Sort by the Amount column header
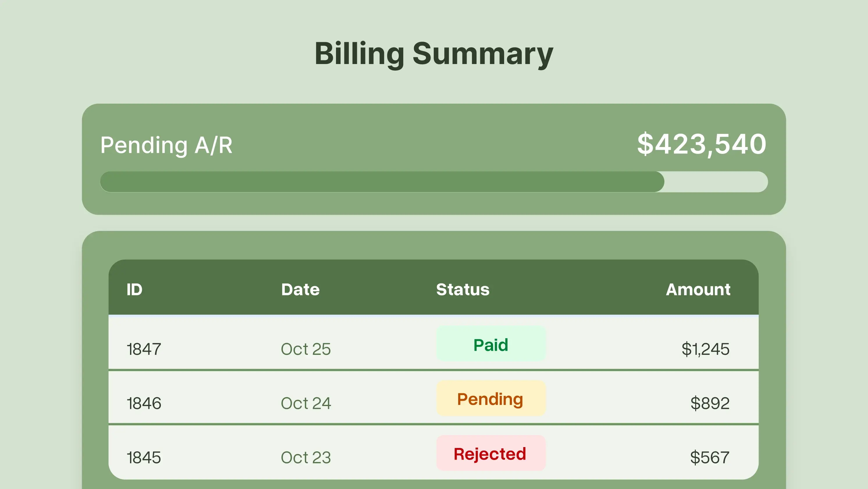 (698, 289)
